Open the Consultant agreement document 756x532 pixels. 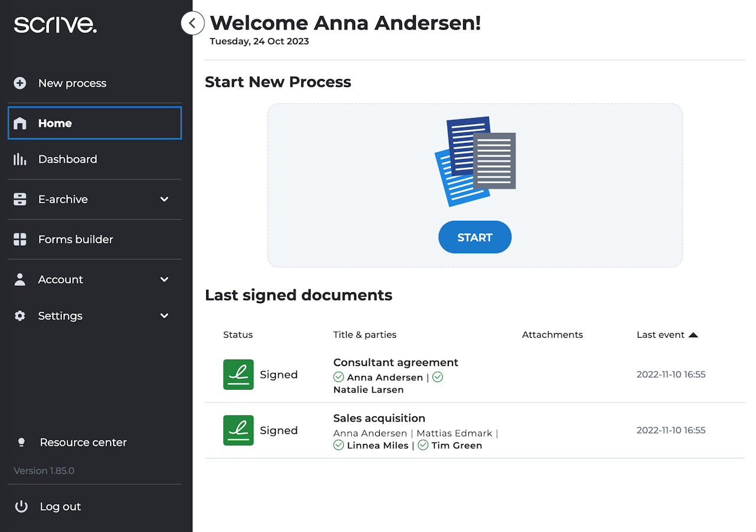coord(396,363)
